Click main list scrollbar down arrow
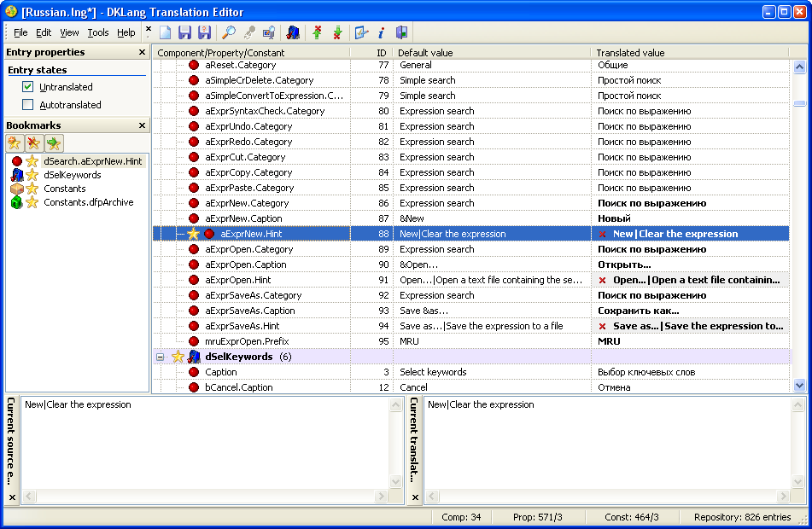 coord(799,385)
